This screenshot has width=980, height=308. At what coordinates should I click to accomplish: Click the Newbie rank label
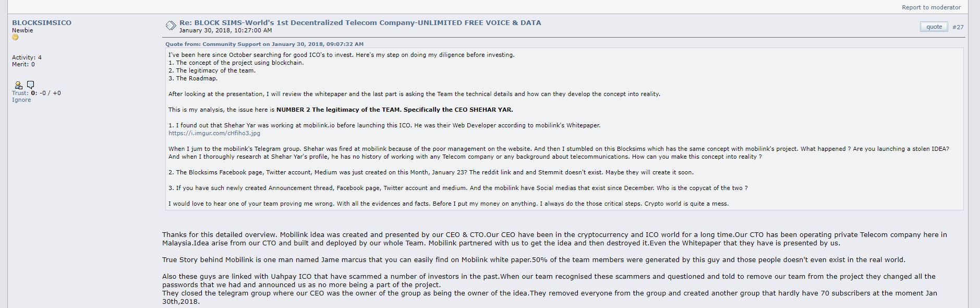click(22, 30)
